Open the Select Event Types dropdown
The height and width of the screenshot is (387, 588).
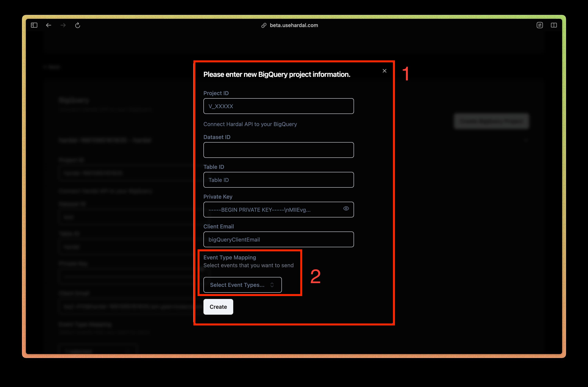(242, 285)
